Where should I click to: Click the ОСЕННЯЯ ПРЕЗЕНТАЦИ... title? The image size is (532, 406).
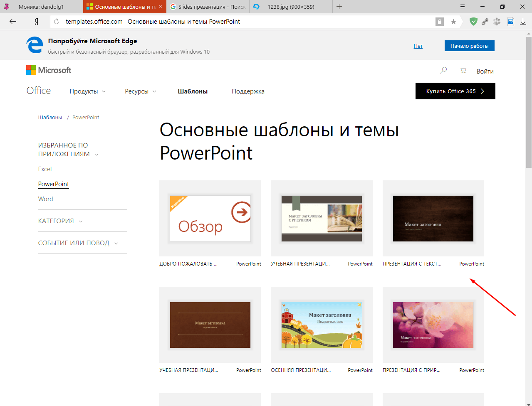coord(301,370)
